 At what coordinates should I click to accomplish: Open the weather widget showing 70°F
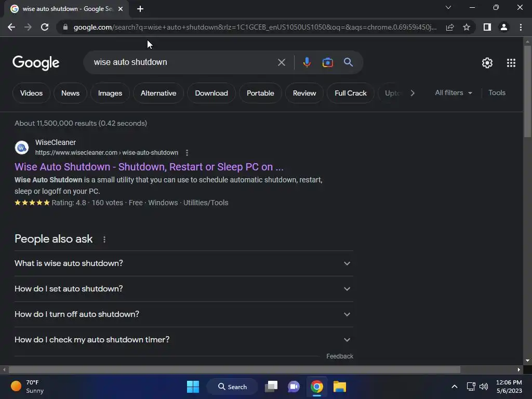pos(27,387)
